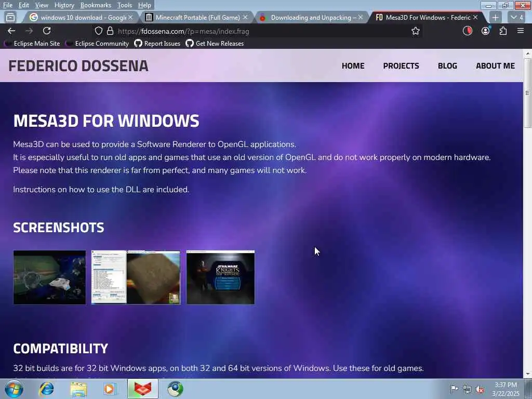Open the Star Wars Knights screenshot thumbnail

(x=220, y=277)
